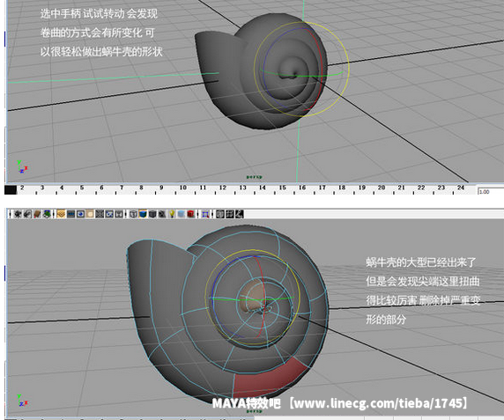The image size is (504, 420).
Task: Click the camera Bookmarks icon
Action: pyautogui.click(x=37, y=214)
